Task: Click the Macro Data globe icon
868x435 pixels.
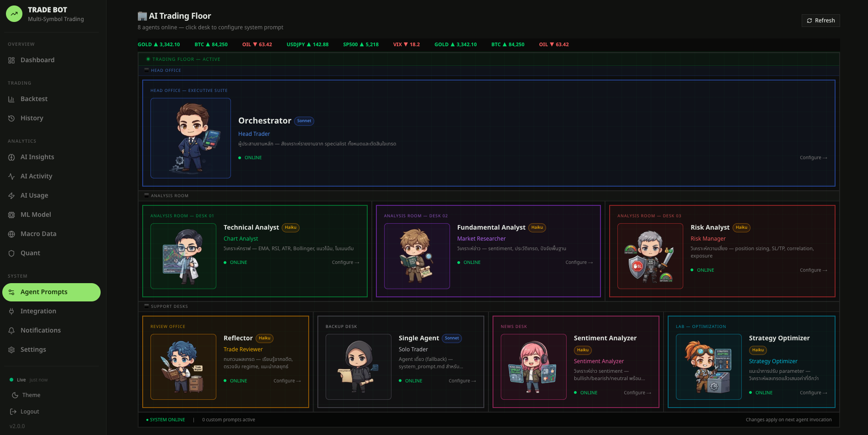Action: [x=11, y=234]
